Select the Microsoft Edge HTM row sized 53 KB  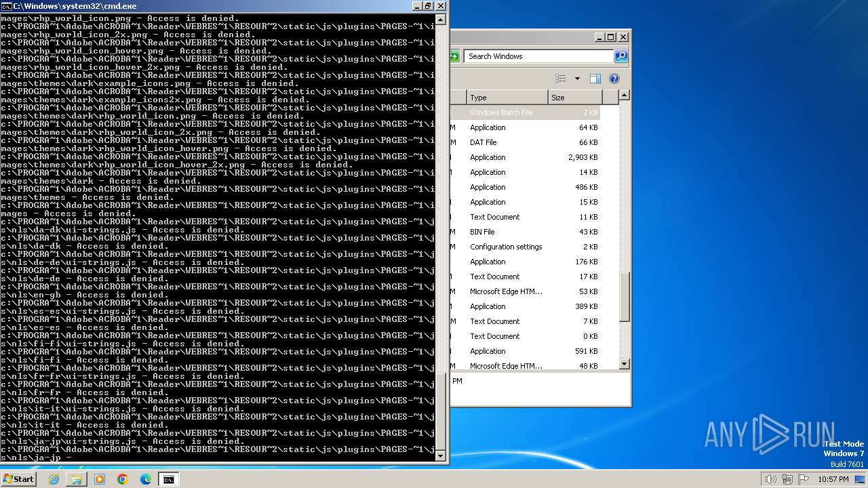click(525, 291)
